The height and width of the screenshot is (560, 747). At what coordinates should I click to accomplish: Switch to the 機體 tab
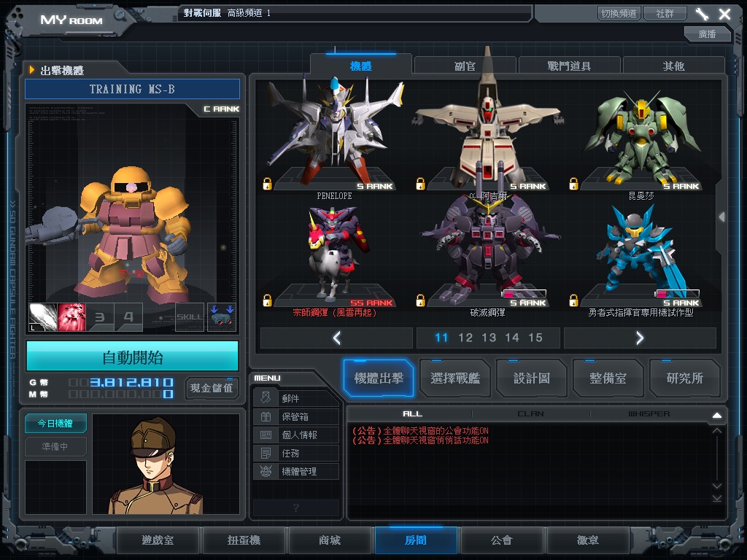[x=360, y=66]
